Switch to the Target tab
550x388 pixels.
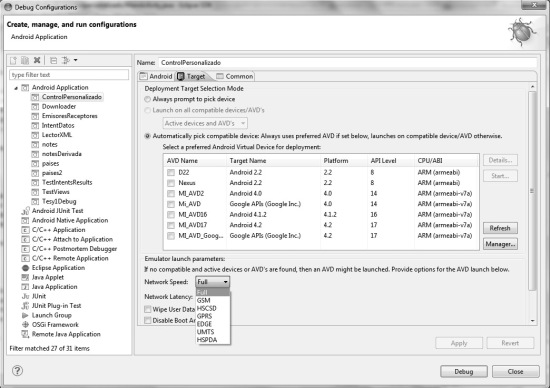[192, 76]
